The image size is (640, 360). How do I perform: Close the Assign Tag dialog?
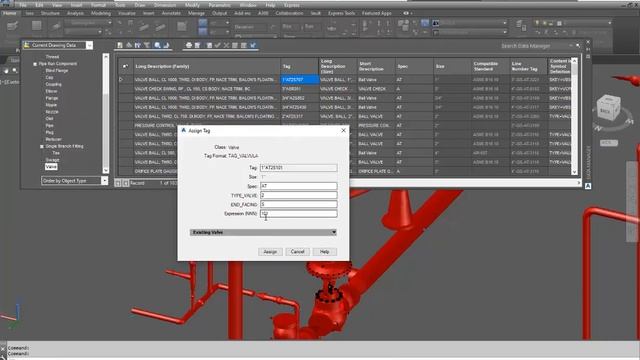point(343,130)
